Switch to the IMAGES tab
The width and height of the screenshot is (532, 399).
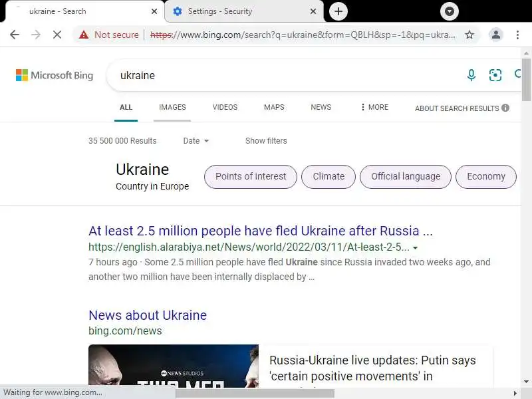coord(172,107)
